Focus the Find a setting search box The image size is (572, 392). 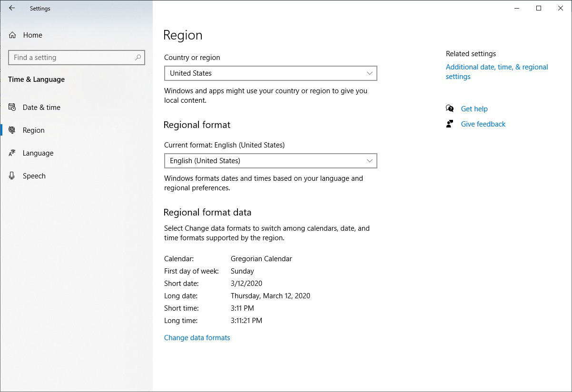(77, 58)
